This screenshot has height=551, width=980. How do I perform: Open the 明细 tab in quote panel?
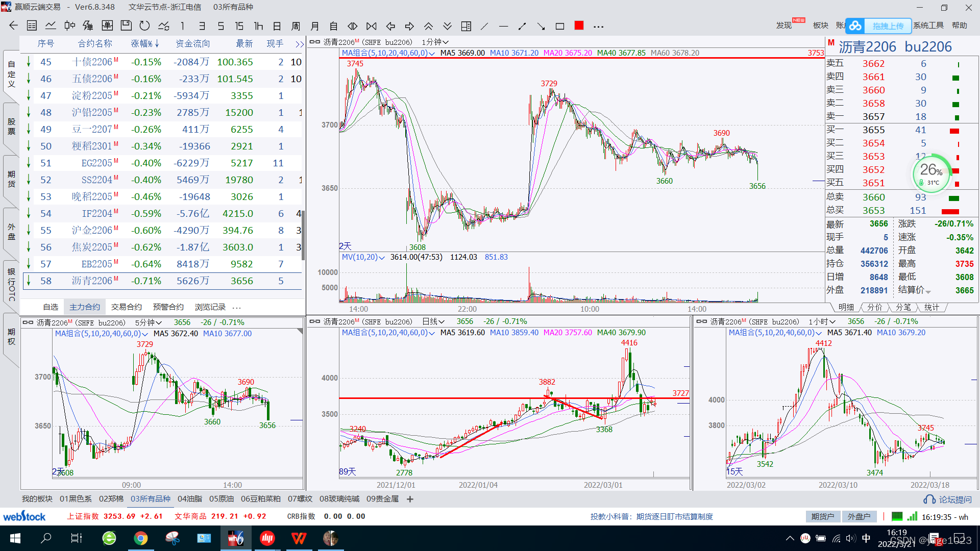coord(846,307)
